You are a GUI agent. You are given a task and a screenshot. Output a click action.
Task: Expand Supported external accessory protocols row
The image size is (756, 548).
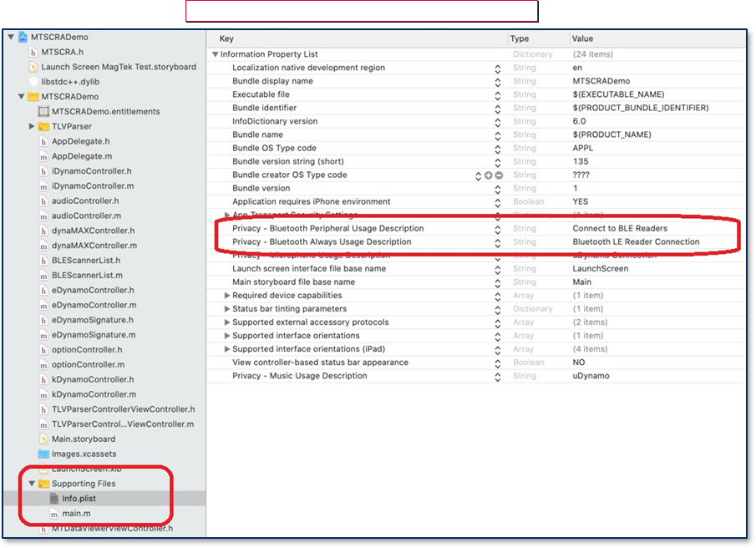coord(226,322)
